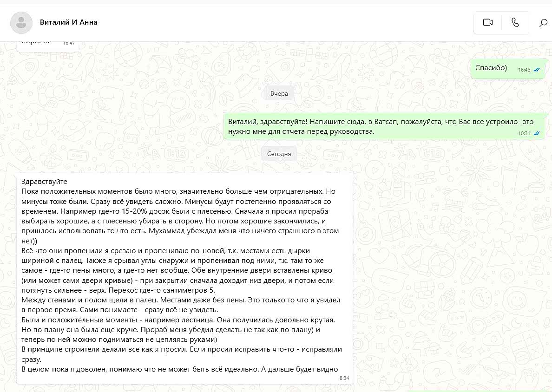Click the 16:47 timestamp at top

tap(69, 43)
